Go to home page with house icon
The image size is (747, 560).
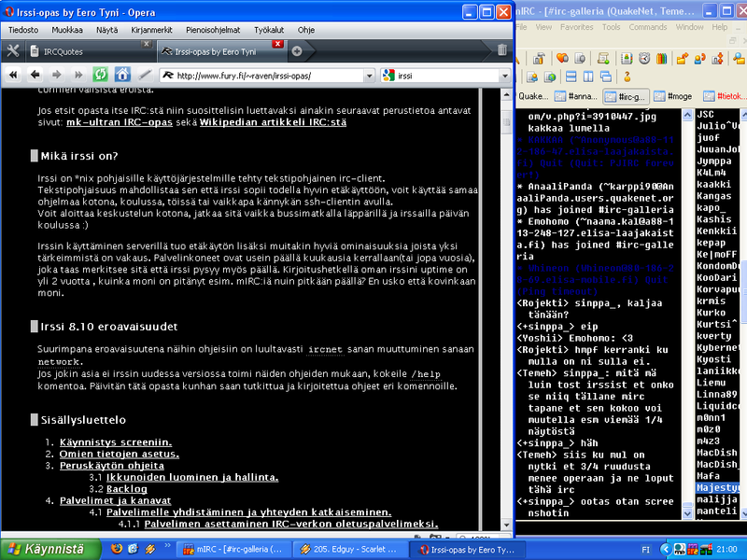point(122,75)
